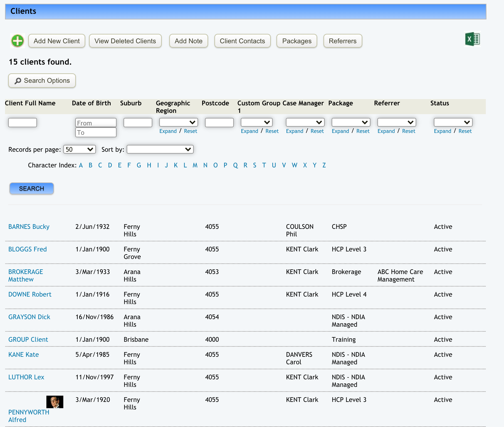Open the Referrers section

(343, 41)
